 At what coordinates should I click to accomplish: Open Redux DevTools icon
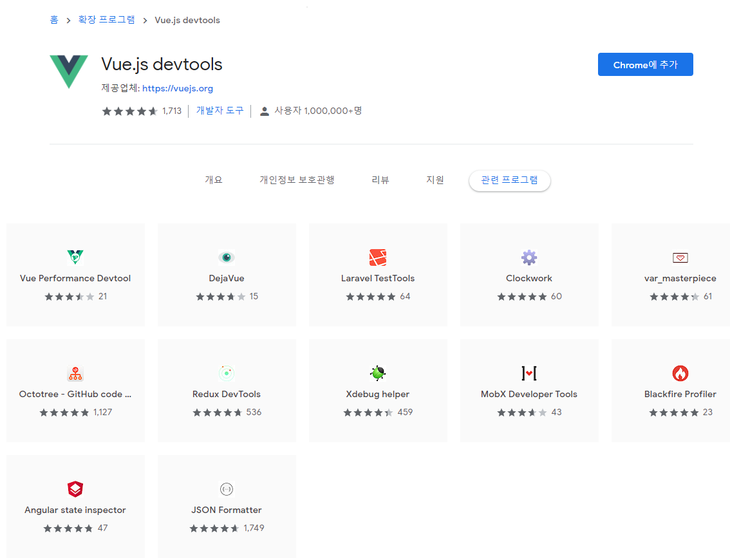(226, 373)
